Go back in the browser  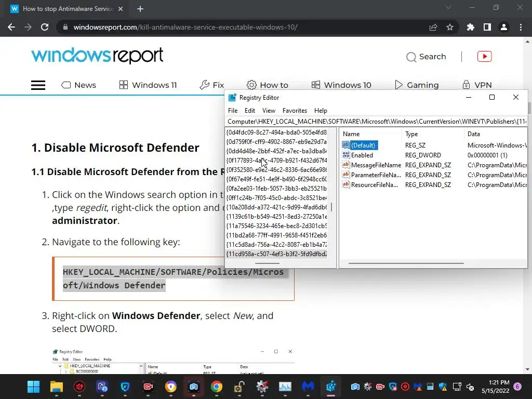click(11, 27)
